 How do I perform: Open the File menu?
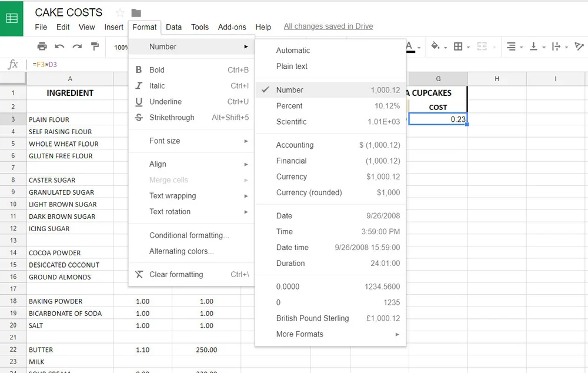(x=41, y=27)
